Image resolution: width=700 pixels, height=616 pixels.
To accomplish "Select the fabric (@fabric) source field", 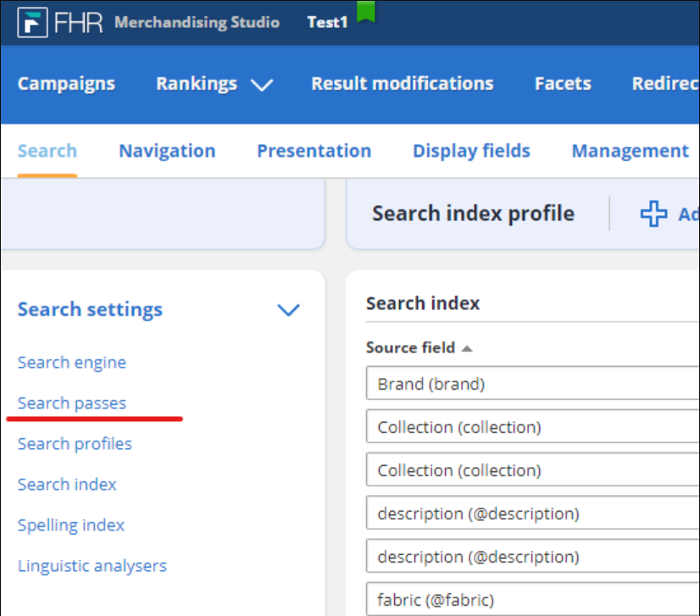I will point(532,599).
